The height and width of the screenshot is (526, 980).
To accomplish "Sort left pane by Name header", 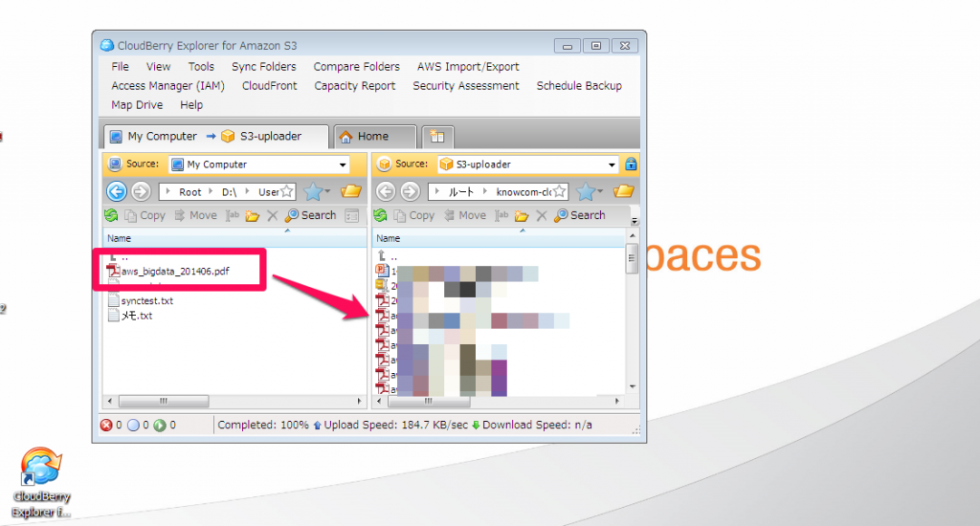I will 234,238.
